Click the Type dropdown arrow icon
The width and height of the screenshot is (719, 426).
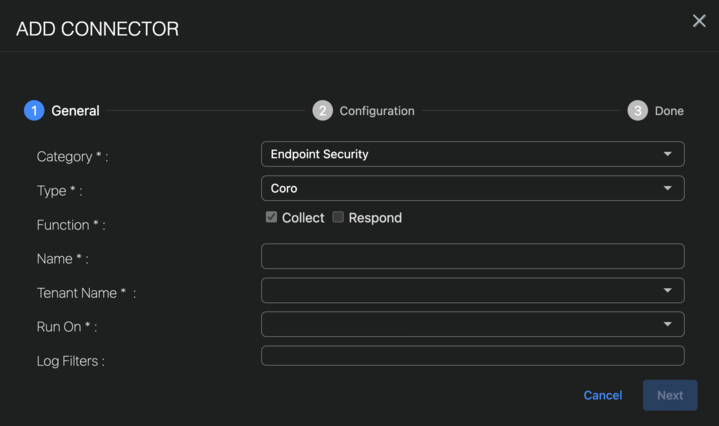pos(668,189)
